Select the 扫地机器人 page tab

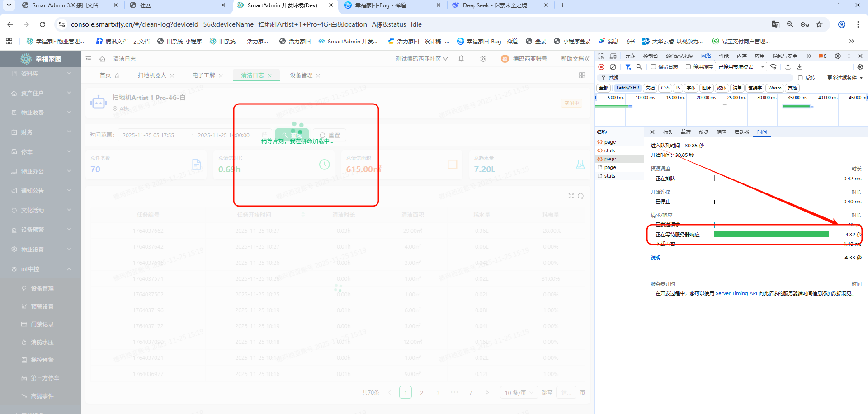[x=152, y=75]
